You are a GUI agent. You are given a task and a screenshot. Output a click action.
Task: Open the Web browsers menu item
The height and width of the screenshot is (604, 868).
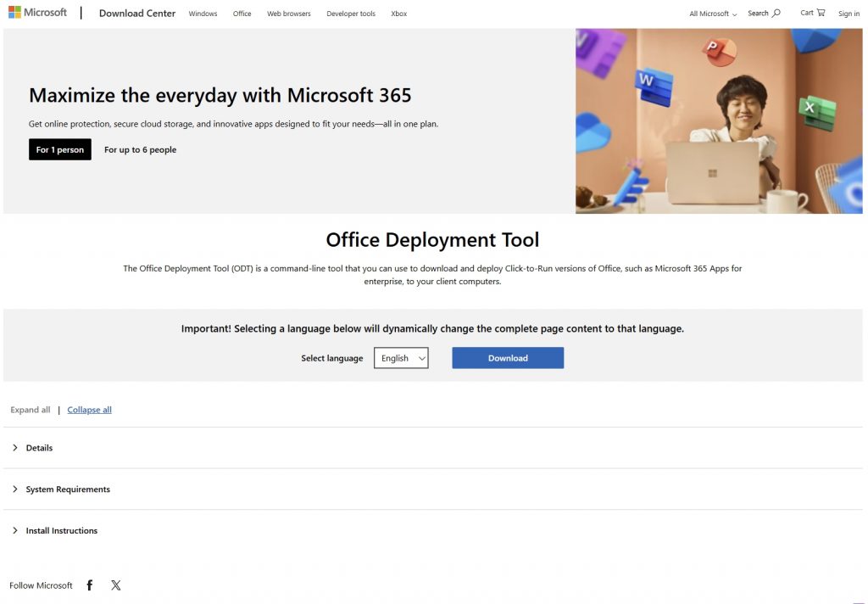tap(289, 14)
